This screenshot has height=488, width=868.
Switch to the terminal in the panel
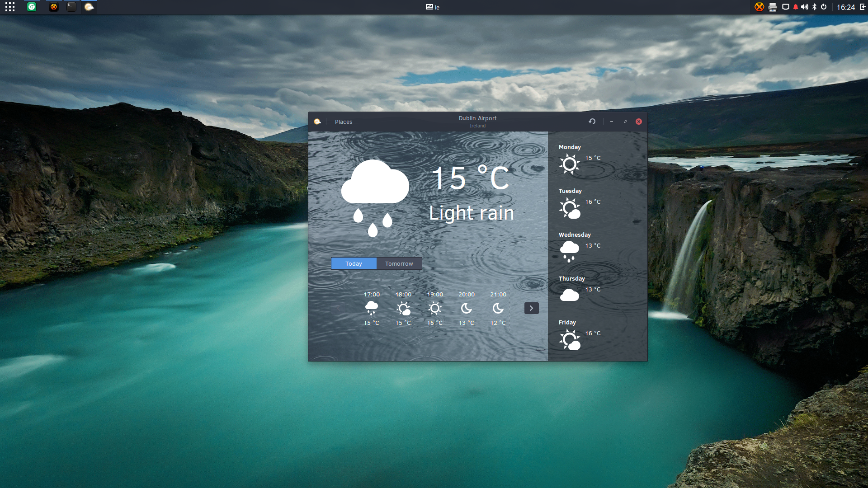(71, 7)
